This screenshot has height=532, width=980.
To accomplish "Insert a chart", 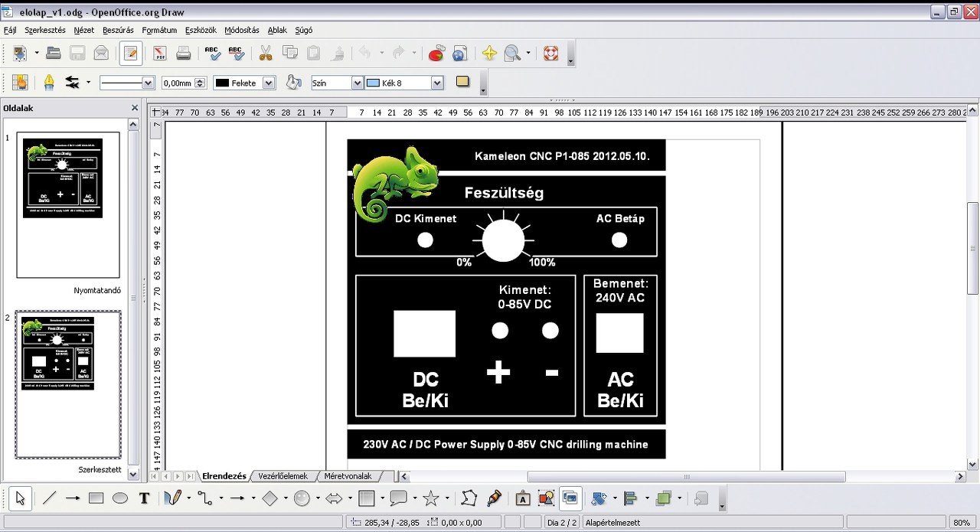I will coord(436,54).
